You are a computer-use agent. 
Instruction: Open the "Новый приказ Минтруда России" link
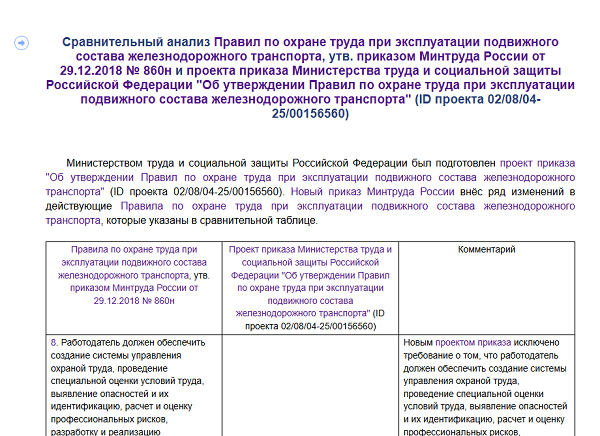(x=372, y=191)
